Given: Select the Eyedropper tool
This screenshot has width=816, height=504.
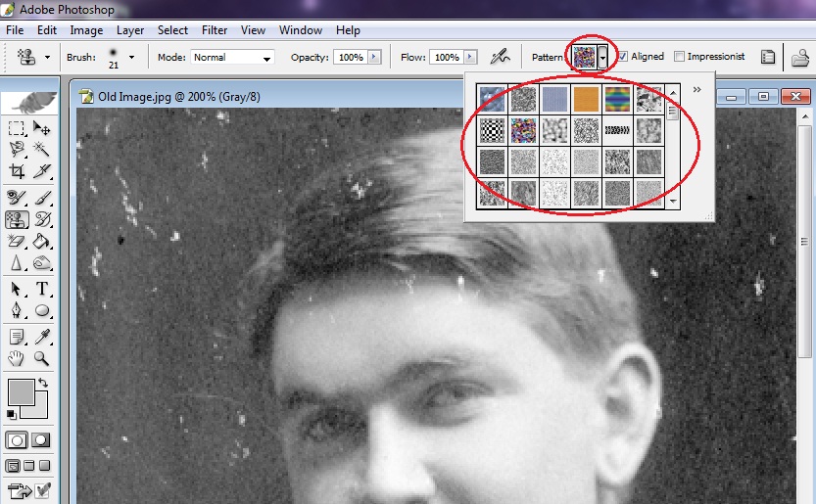Looking at the screenshot, I should click(41, 337).
